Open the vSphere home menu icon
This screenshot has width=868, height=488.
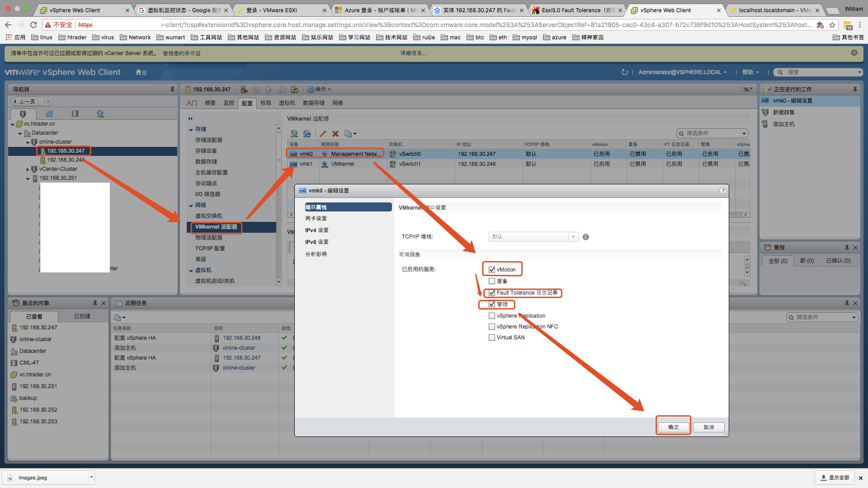point(141,72)
